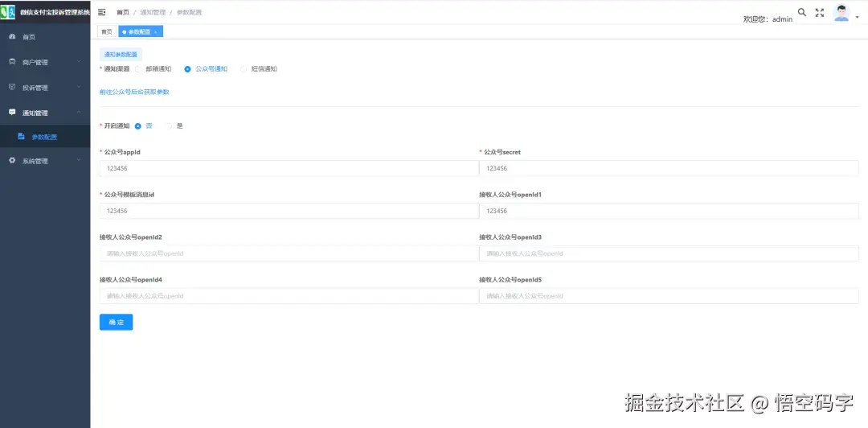Click the 公众号模板消息id input field
Screen dimensions: 868x428
click(289, 211)
